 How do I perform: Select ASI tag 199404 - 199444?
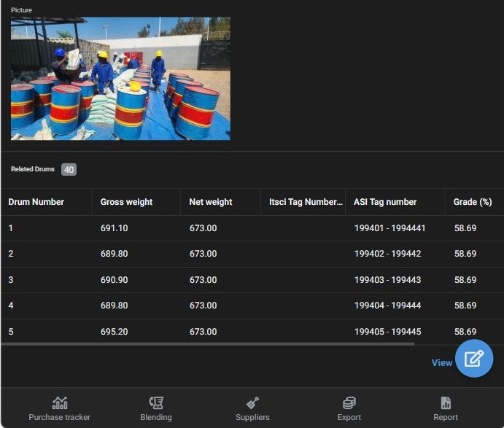[387, 306]
